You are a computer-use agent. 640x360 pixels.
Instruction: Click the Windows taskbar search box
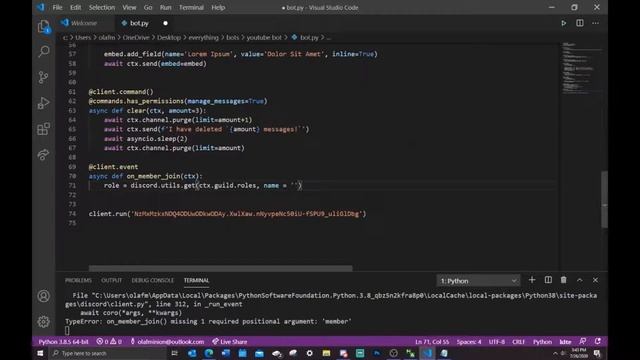[107, 353]
